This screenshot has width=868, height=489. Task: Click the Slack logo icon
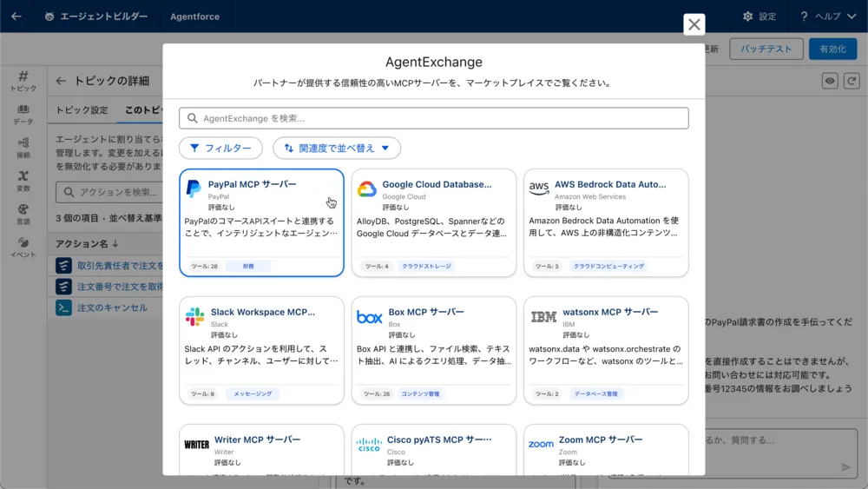coord(194,317)
